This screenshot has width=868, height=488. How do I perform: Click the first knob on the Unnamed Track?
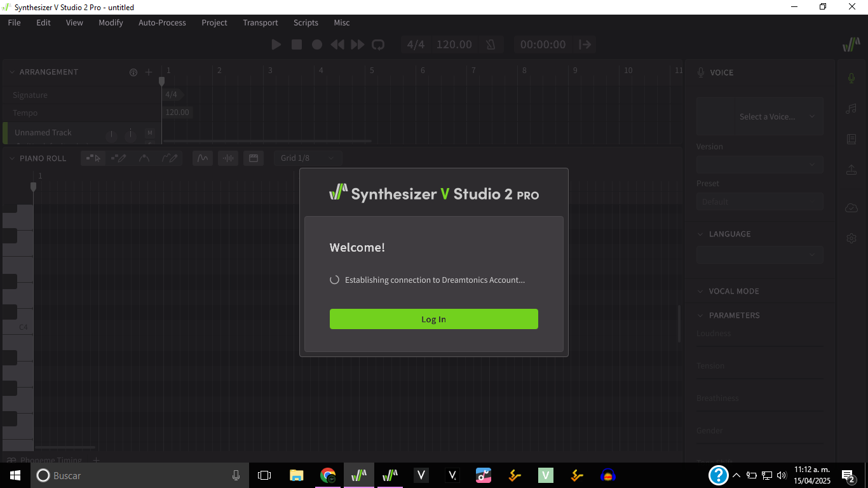[x=111, y=134]
